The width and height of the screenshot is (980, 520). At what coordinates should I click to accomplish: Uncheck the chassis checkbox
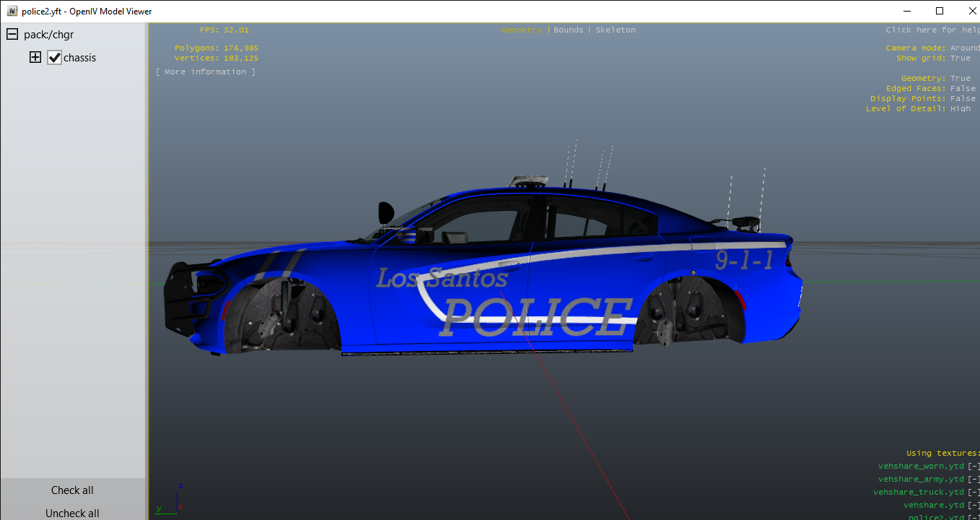click(55, 58)
